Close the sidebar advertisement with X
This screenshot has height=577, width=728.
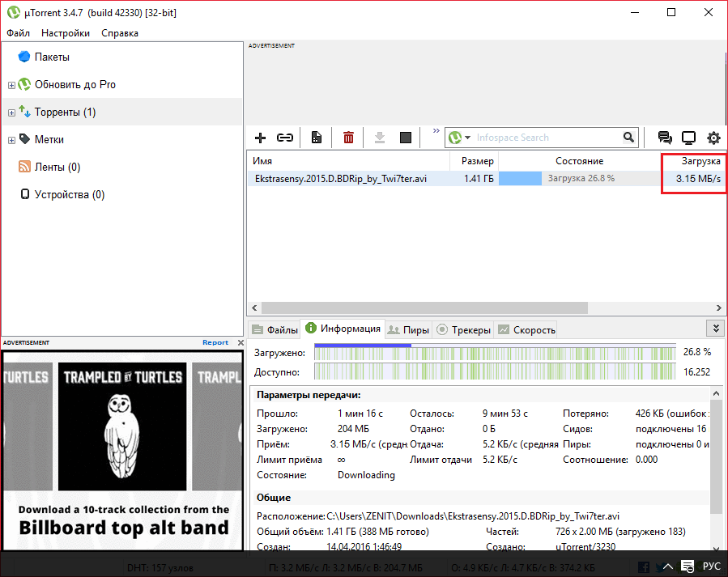(x=241, y=343)
